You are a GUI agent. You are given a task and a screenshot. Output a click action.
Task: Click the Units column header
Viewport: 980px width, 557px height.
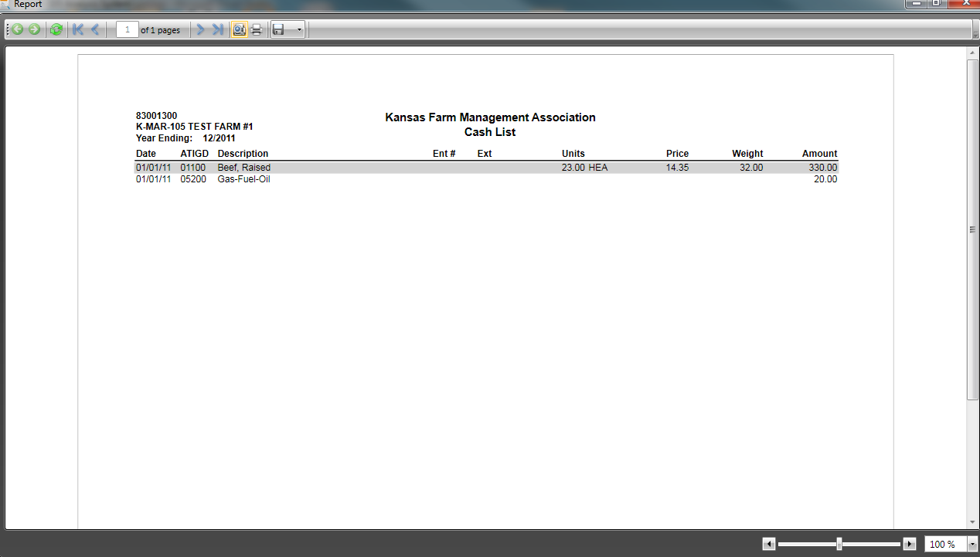pos(573,154)
